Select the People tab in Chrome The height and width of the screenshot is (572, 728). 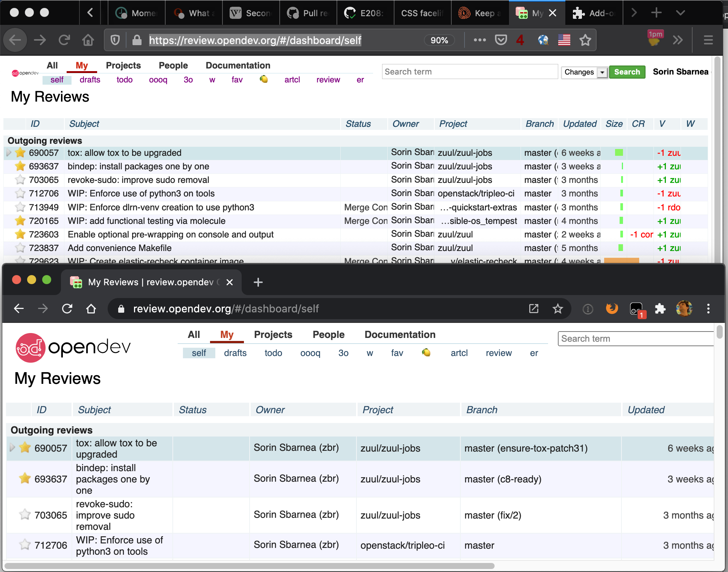[328, 335]
